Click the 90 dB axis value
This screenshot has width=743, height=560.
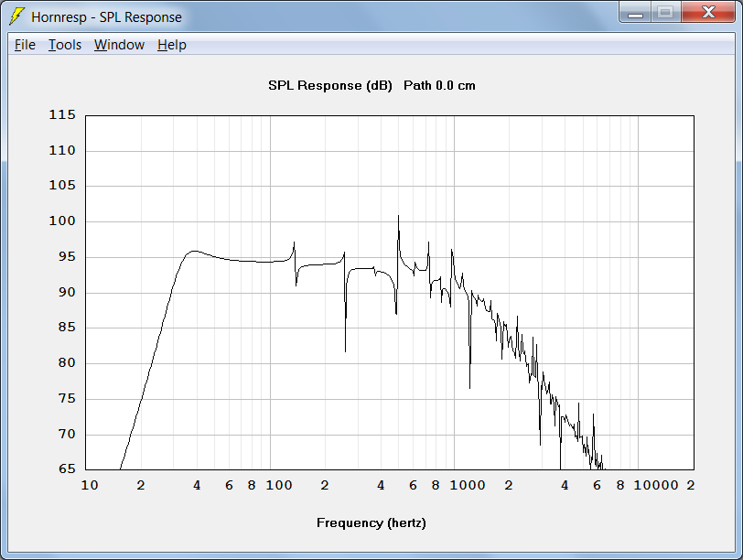point(67,292)
